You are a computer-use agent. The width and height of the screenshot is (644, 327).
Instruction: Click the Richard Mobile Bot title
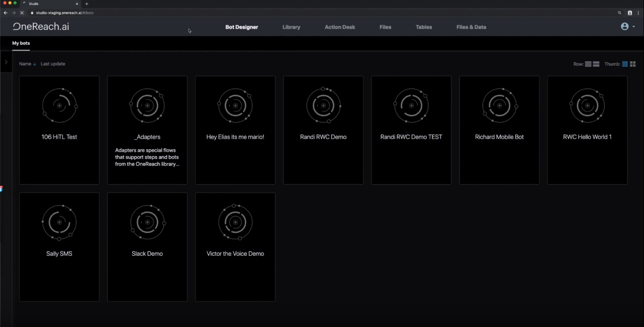[x=499, y=137]
